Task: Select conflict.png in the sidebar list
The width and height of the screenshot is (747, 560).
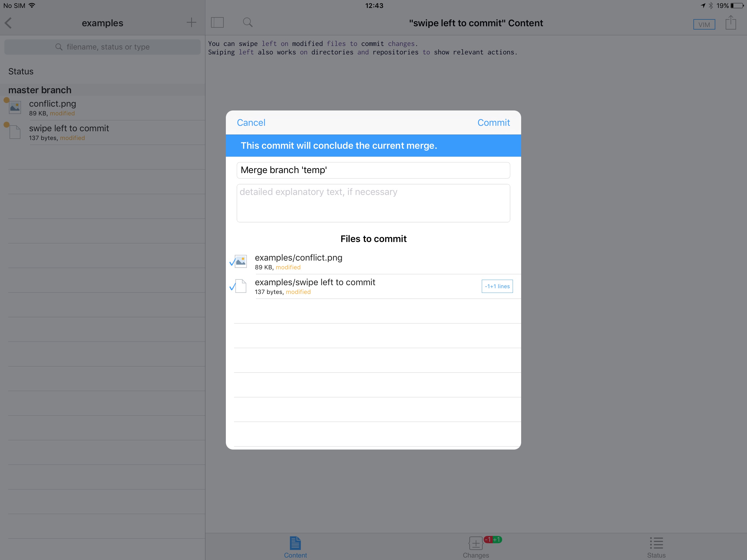Action: click(x=102, y=108)
